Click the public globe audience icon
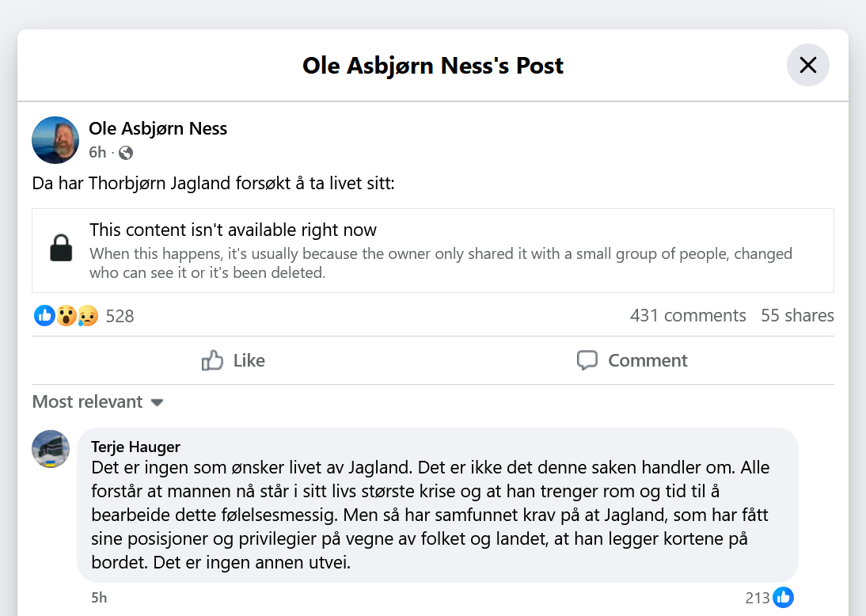This screenshot has width=866, height=616. tap(126, 153)
